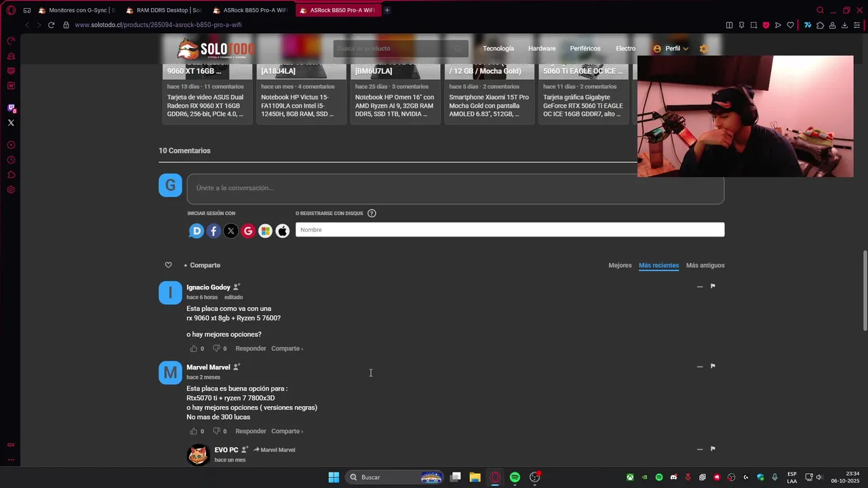868x488 pixels.
Task: Open the Opera GX main menu logo
Action: (x=11, y=10)
